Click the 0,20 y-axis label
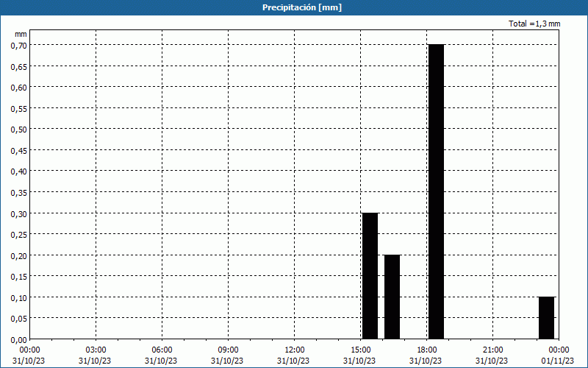588x368 pixels. [18, 256]
